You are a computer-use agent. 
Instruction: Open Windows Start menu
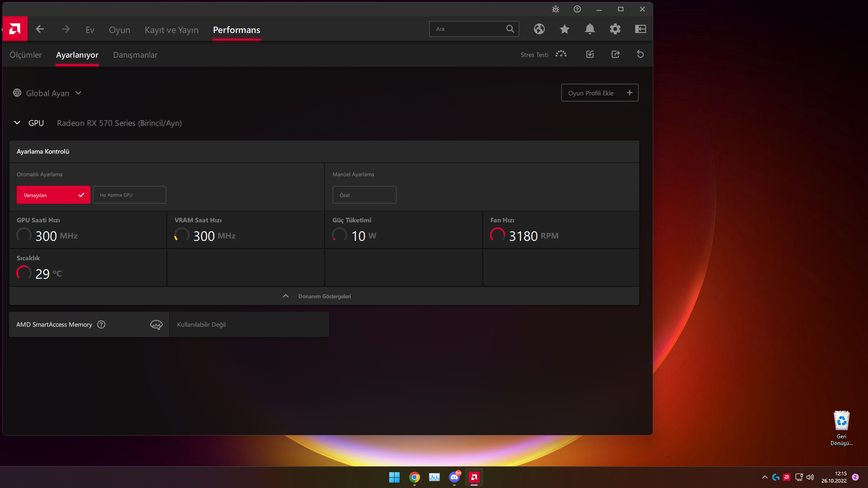click(x=394, y=477)
